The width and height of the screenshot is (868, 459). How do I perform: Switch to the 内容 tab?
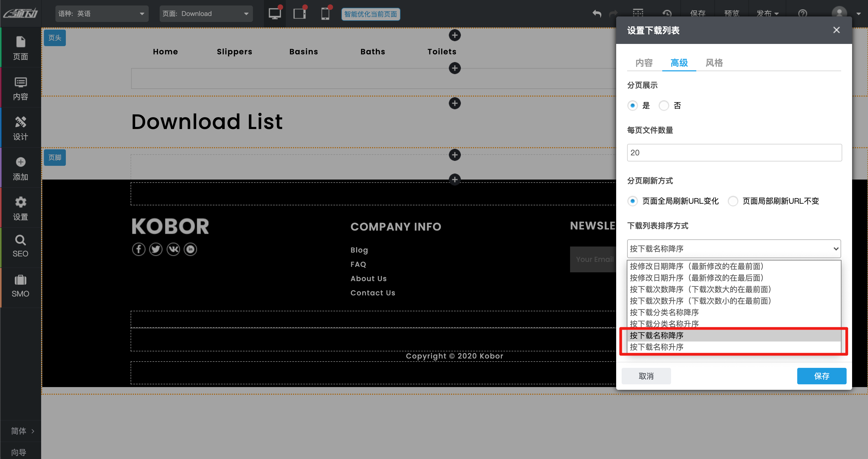pos(644,63)
